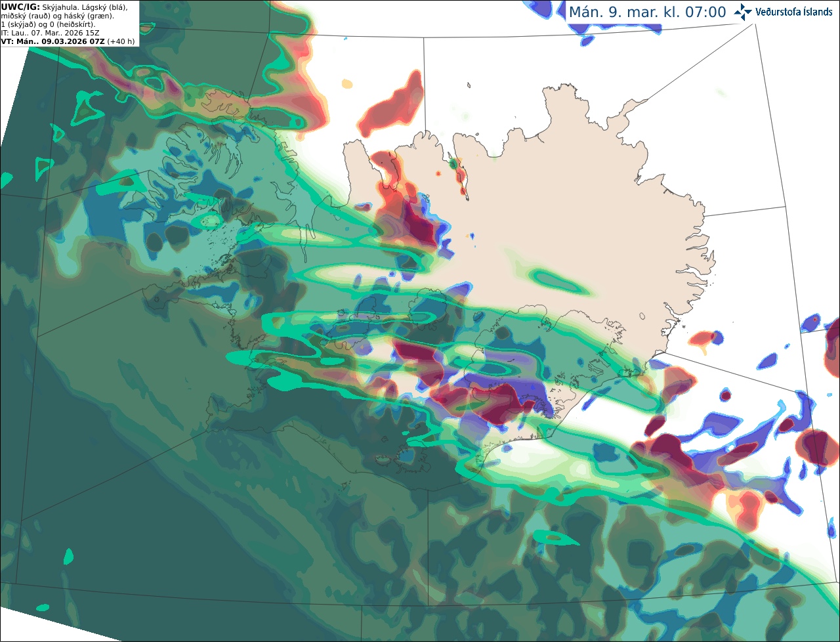The image size is (840, 642).
Task: Click the "(+40 h)" forecast offset text
Action: click(121, 41)
